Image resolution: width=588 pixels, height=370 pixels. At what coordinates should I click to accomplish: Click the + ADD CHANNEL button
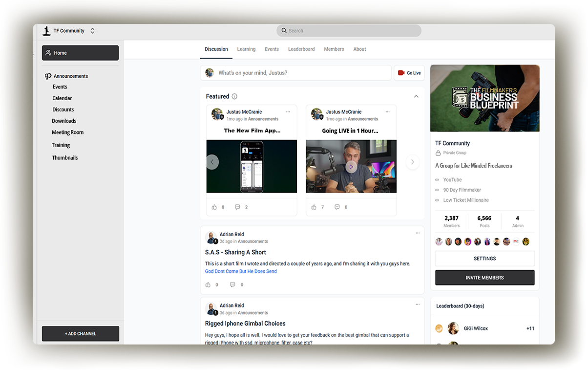point(81,334)
